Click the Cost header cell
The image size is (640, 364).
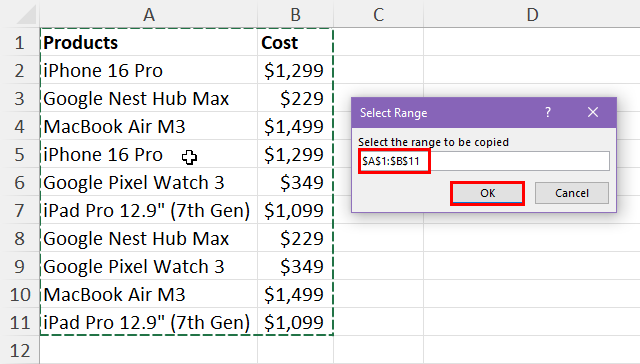(296, 42)
